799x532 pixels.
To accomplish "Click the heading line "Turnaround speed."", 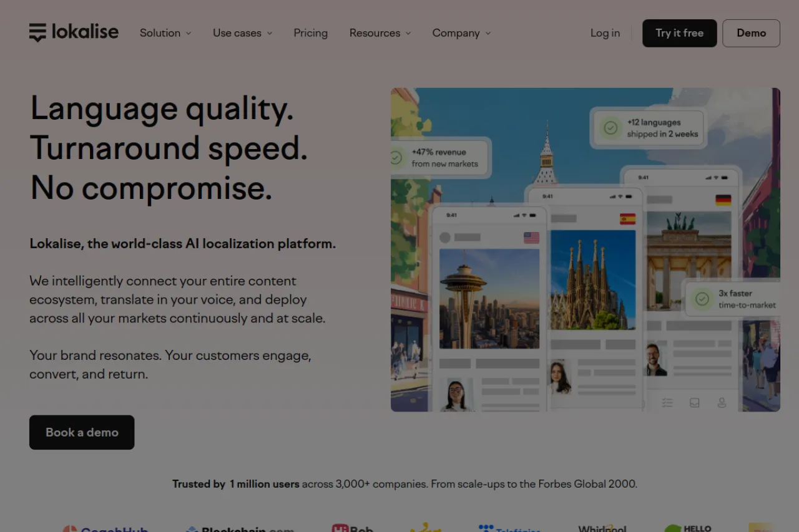I will click(169, 148).
